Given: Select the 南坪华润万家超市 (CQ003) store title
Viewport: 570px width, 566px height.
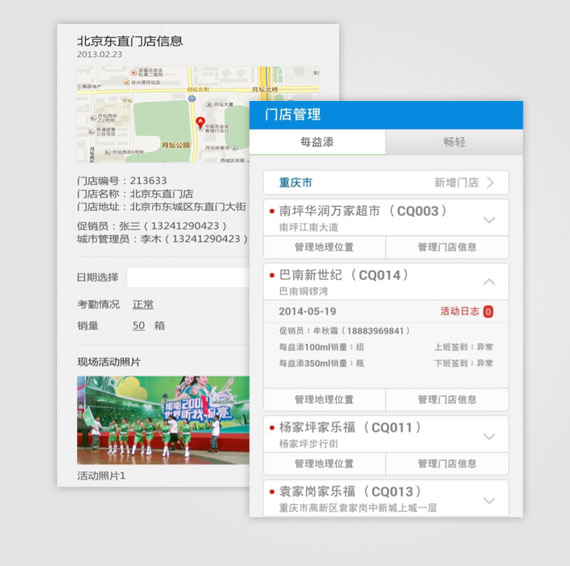Looking at the screenshot, I should [x=363, y=211].
